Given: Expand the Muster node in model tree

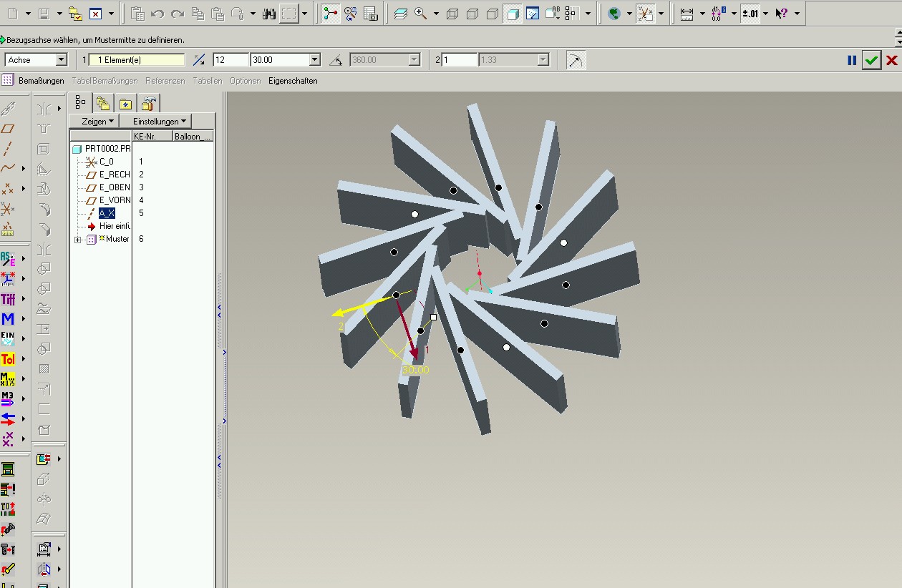Looking at the screenshot, I should click(x=78, y=240).
